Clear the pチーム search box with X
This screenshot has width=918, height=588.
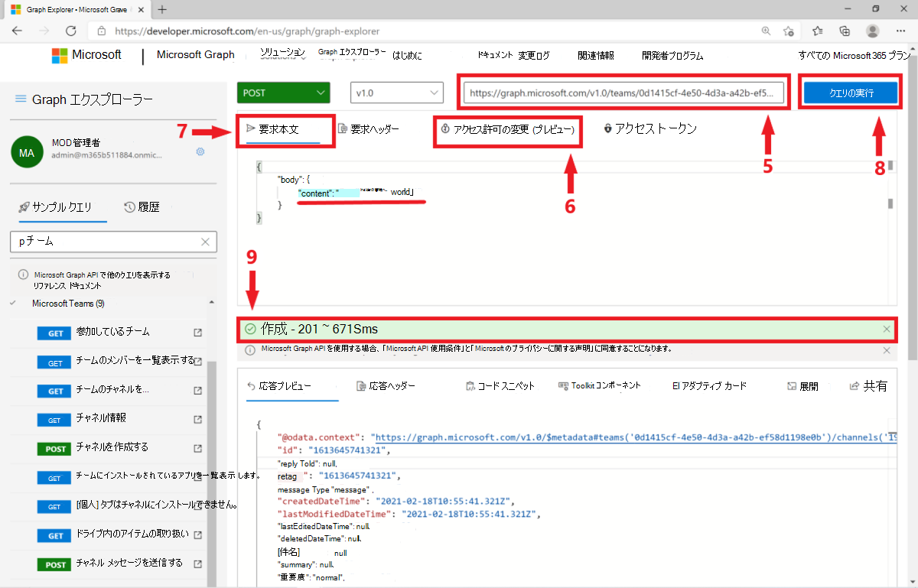204,241
